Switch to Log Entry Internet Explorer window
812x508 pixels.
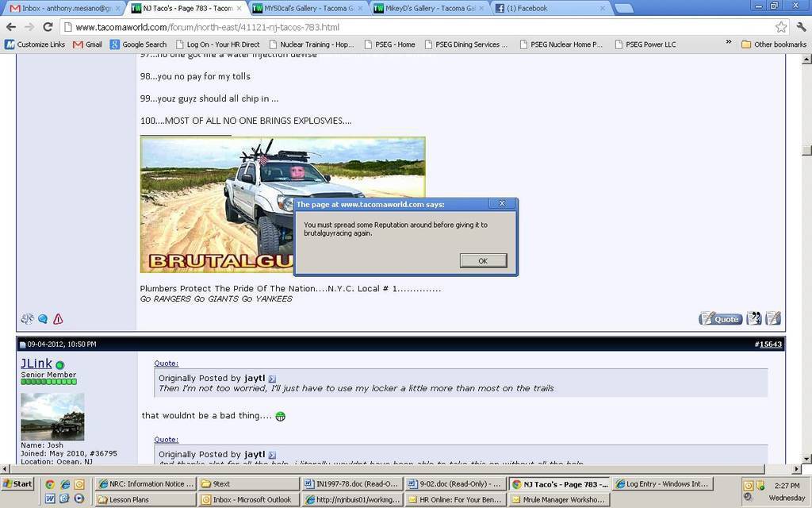pos(662,484)
